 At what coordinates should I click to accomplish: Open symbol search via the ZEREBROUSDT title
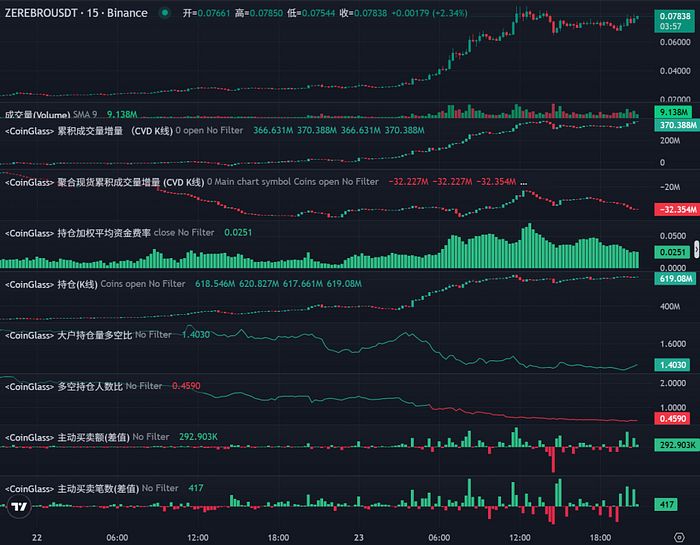click(48, 13)
